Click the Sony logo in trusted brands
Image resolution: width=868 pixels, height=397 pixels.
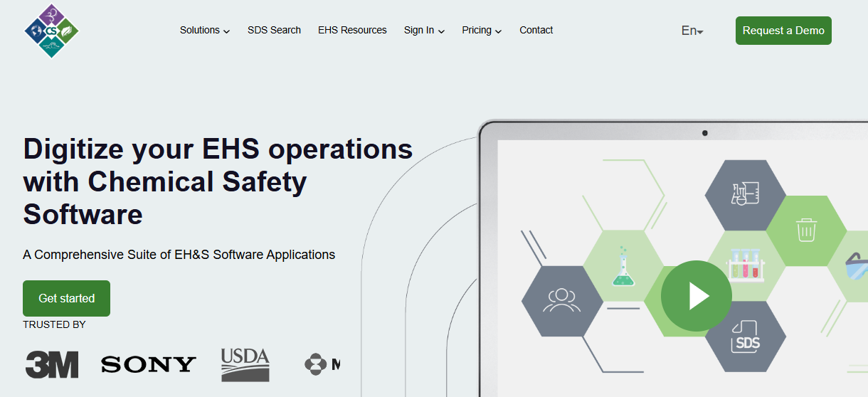148,365
